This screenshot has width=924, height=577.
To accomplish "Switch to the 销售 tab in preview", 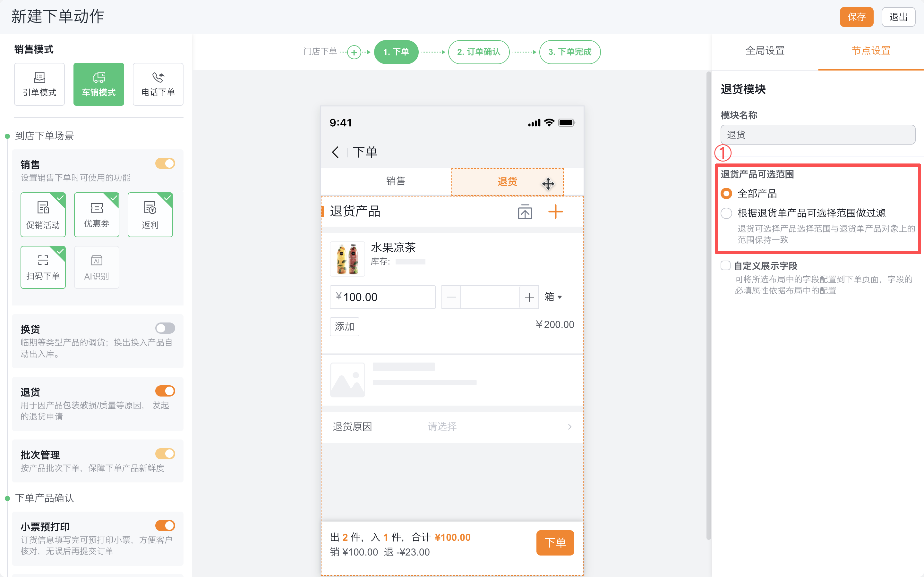I will 396,181.
